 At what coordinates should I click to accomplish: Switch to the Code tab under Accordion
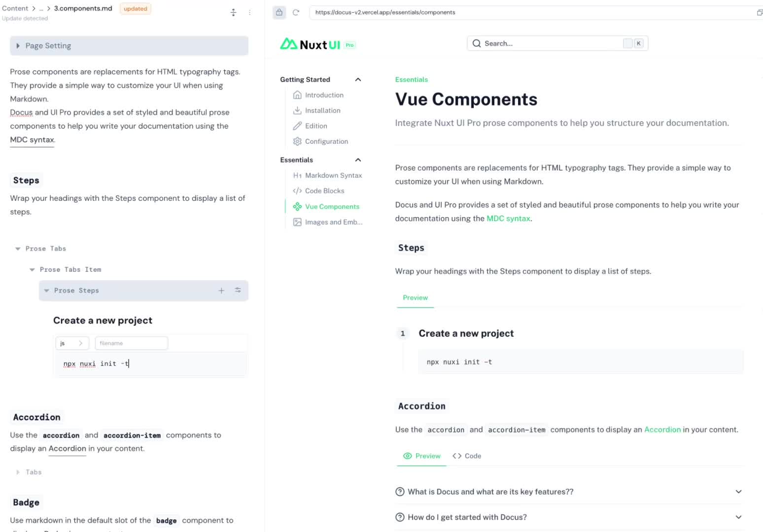(x=467, y=456)
